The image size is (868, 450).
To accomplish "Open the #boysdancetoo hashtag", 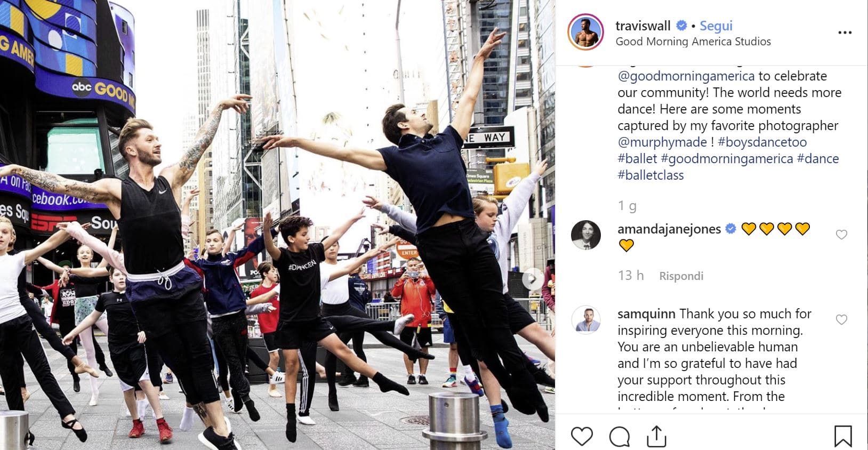I will (762, 142).
